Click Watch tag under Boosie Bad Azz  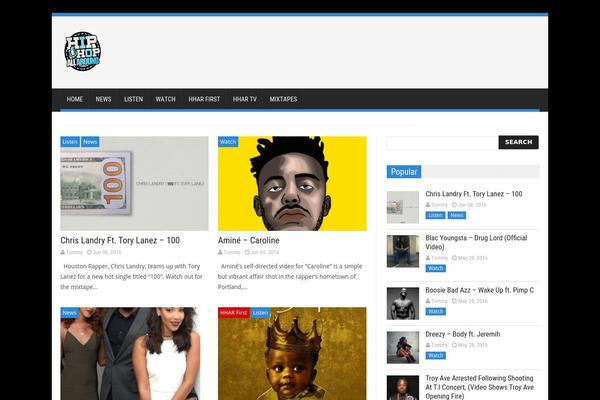tap(436, 312)
